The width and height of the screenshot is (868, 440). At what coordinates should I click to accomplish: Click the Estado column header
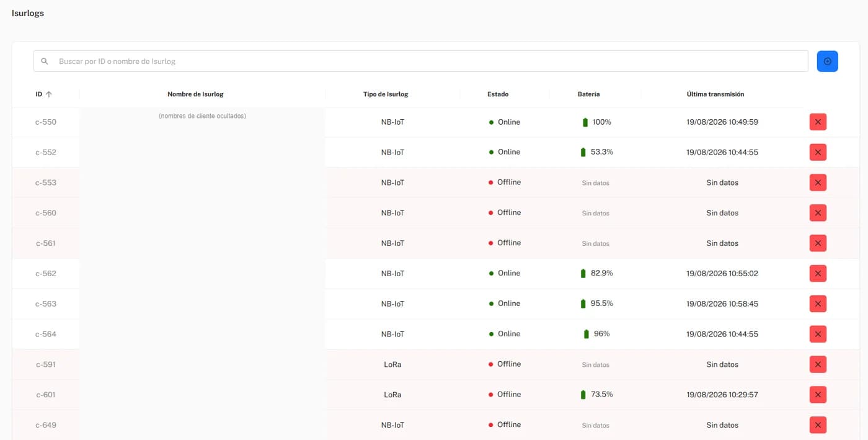498,94
